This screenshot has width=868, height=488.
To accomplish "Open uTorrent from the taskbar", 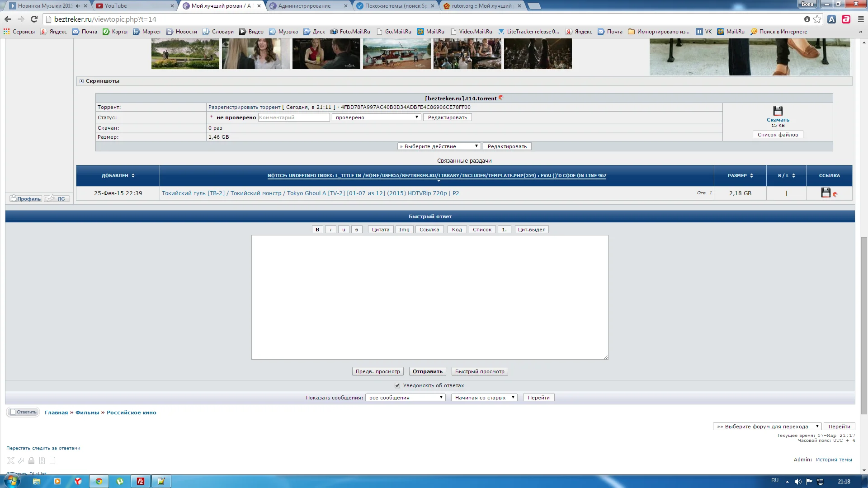I will point(120,481).
